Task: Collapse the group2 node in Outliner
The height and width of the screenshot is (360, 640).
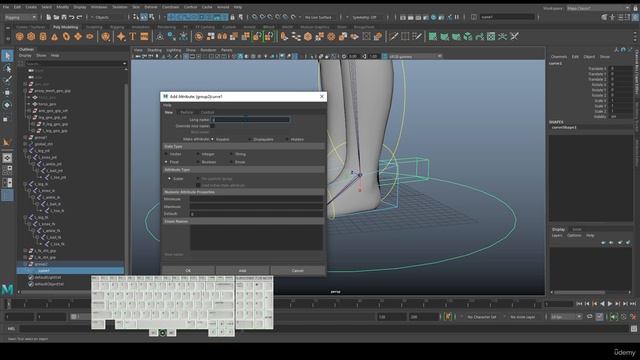Action: (x=26, y=264)
